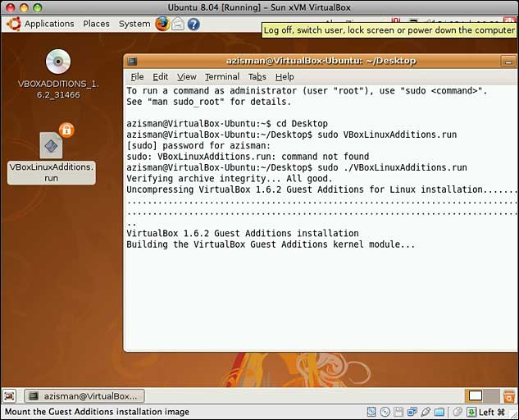The width and height of the screenshot is (519, 420).
Task: Click 'VirtualBox 1.6.2 Guest Additions installation' line
Action: [243, 234]
